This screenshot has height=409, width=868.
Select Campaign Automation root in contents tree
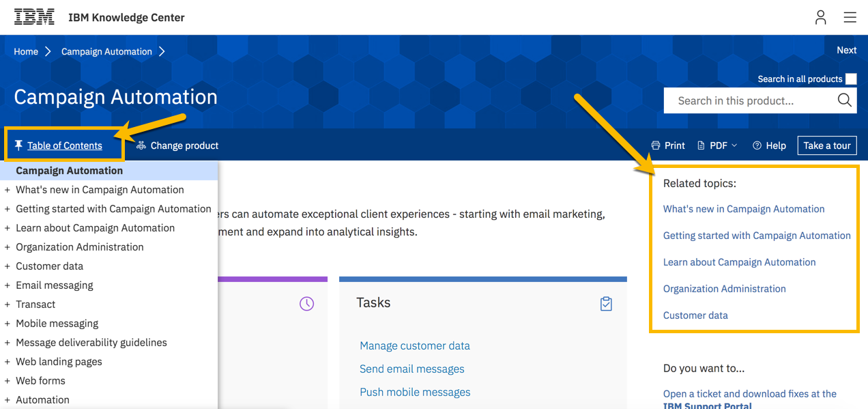(70, 171)
